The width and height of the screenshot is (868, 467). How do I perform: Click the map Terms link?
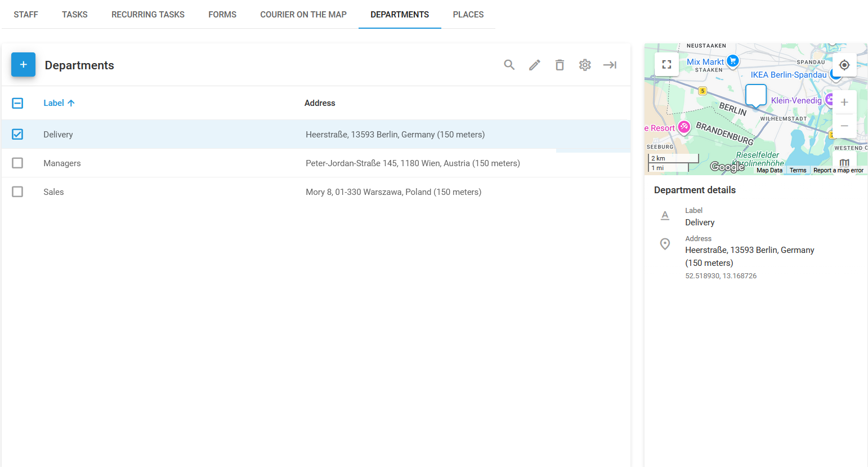(798, 170)
